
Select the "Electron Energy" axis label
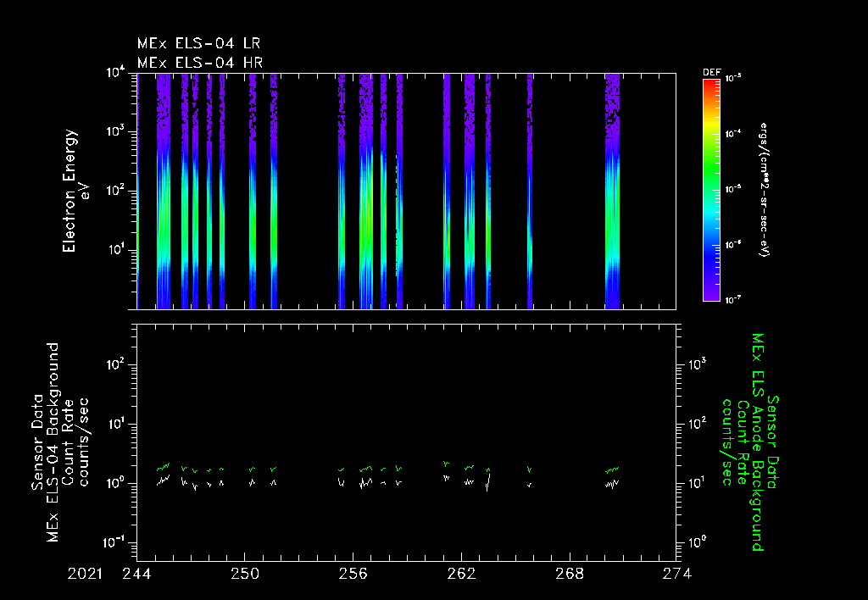click(x=70, y=191)
